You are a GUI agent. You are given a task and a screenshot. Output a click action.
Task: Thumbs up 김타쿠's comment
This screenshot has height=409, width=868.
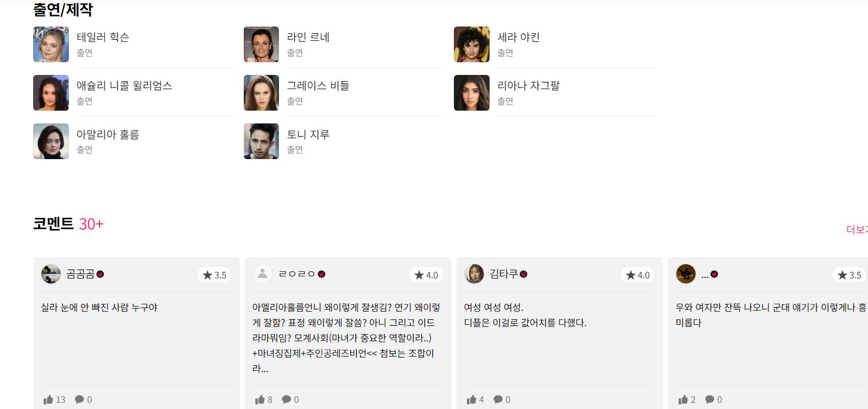click(x=472, y=399)
